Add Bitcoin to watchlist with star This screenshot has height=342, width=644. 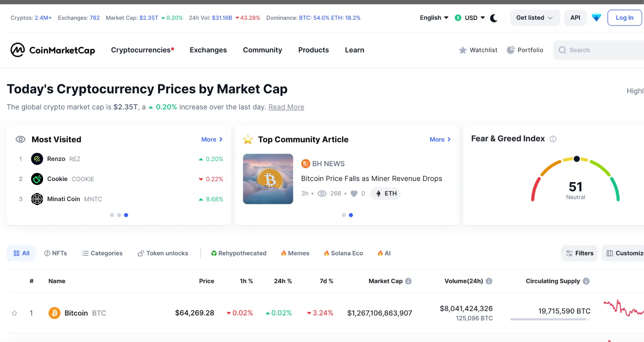(14, 313)
